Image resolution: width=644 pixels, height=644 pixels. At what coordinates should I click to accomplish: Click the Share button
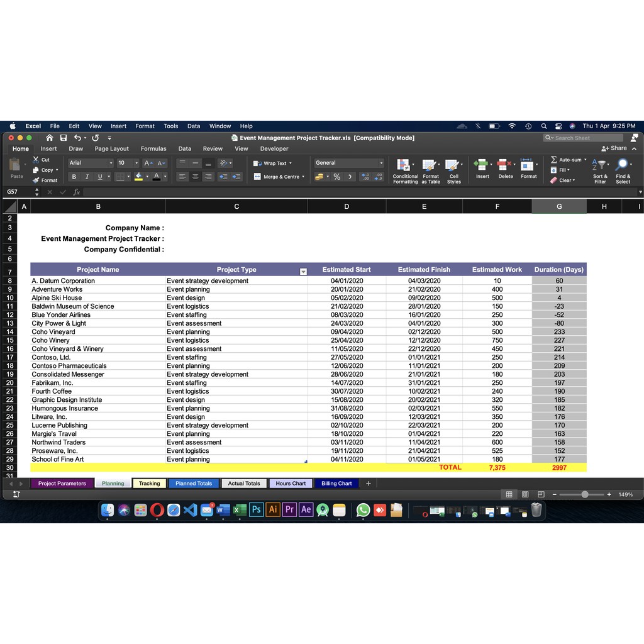pyautogui.click(x=614, y=148)
